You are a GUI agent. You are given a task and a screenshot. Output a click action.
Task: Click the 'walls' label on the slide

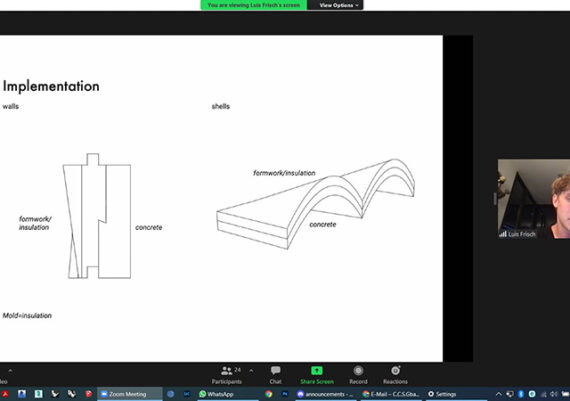11,107
